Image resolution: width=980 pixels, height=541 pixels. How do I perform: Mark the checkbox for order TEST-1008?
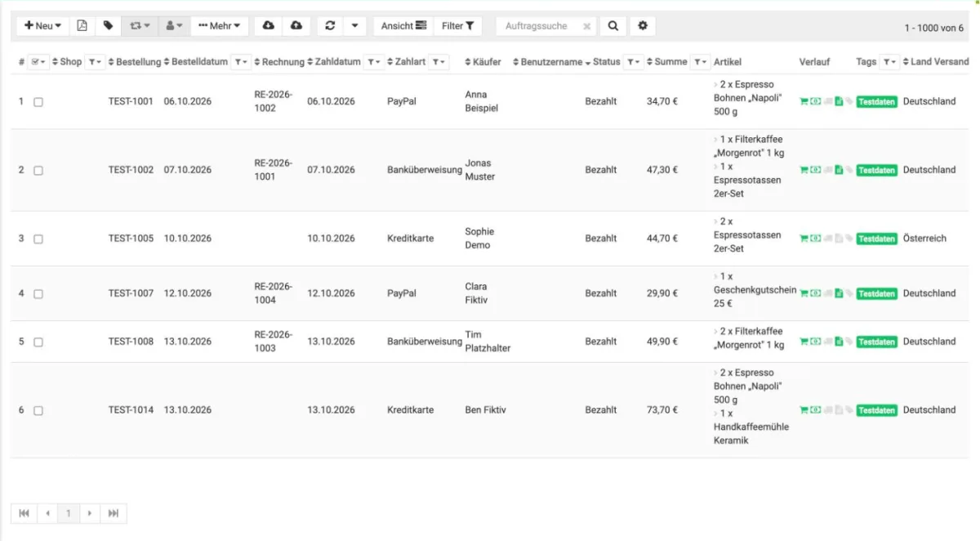[x=38, y=342]
